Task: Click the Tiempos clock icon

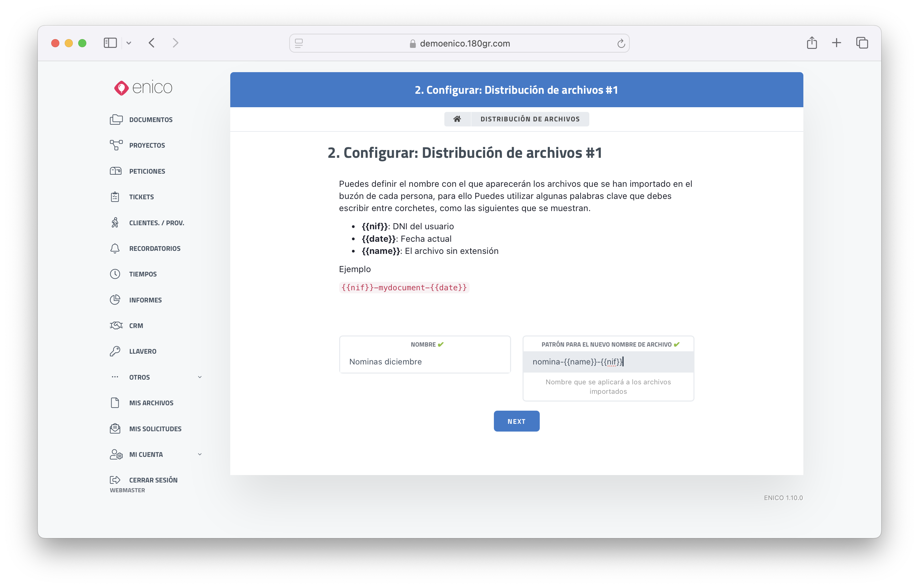Action: pyautogui.click(x=115, y=274)
